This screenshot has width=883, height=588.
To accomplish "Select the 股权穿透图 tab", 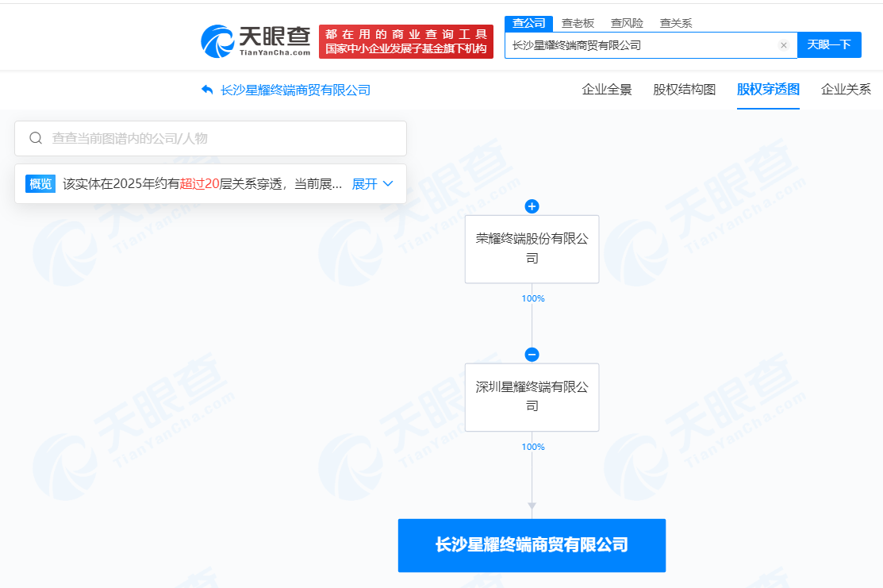I will (x=768, y=90).
